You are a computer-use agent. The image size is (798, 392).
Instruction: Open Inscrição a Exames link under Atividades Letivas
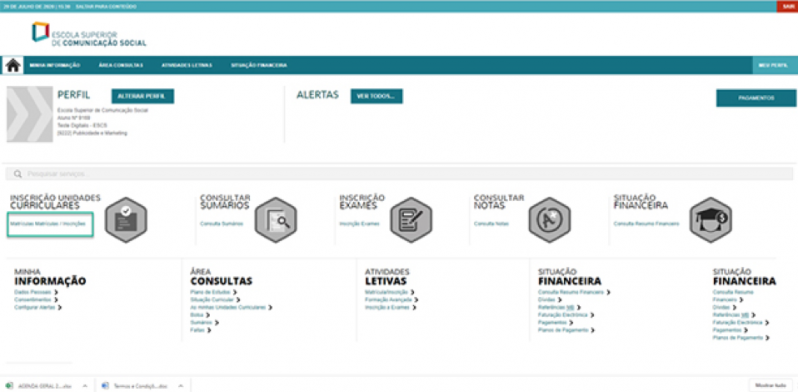[x=387, y=307]
